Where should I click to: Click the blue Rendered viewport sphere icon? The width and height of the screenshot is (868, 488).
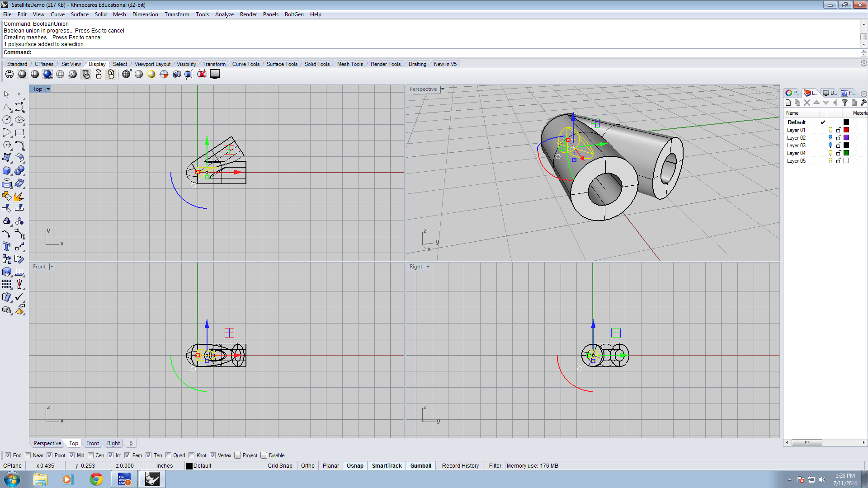(x=47, y=74)
